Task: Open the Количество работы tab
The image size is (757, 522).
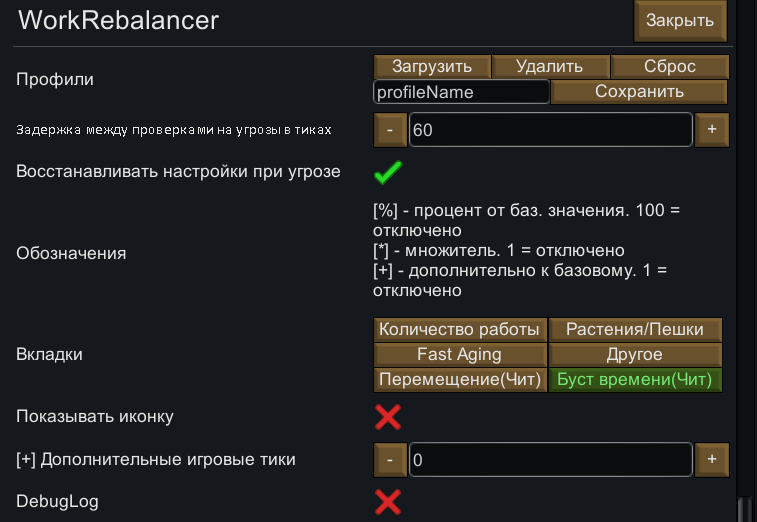Action: click(x=460, y=329)
